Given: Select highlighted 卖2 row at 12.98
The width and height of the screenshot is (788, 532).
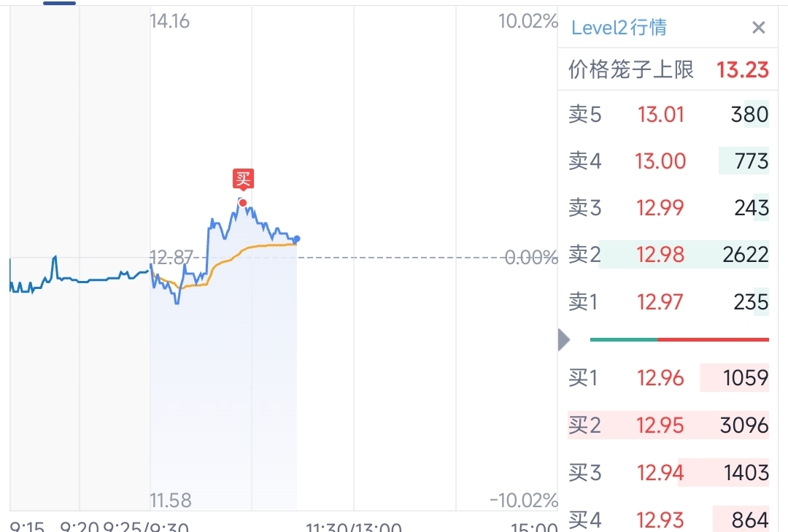Looking at the screenshot, I should [x=668, y=255].
